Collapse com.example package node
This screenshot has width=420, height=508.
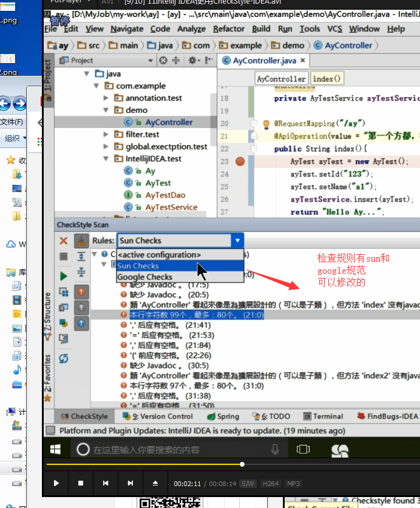click(x=97, y=86)
